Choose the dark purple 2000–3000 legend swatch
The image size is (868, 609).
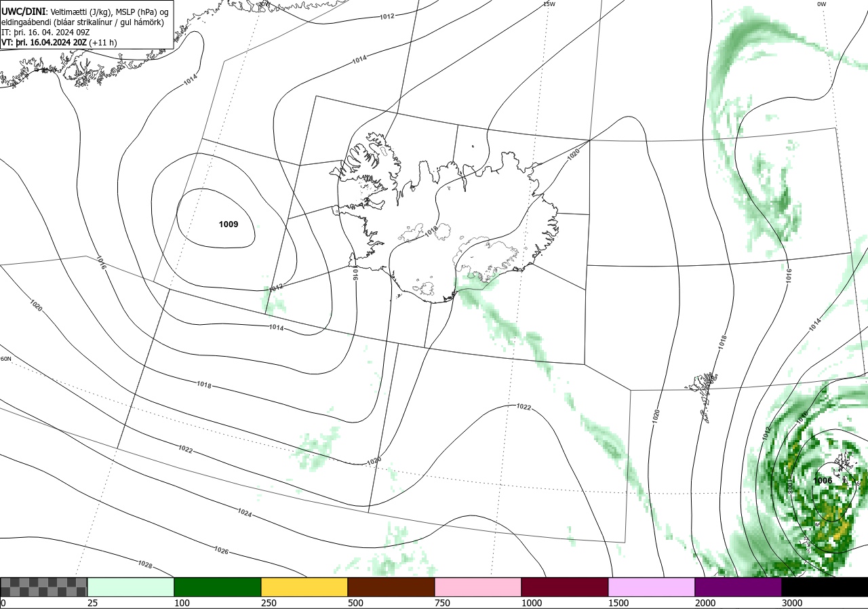point(738,587)
